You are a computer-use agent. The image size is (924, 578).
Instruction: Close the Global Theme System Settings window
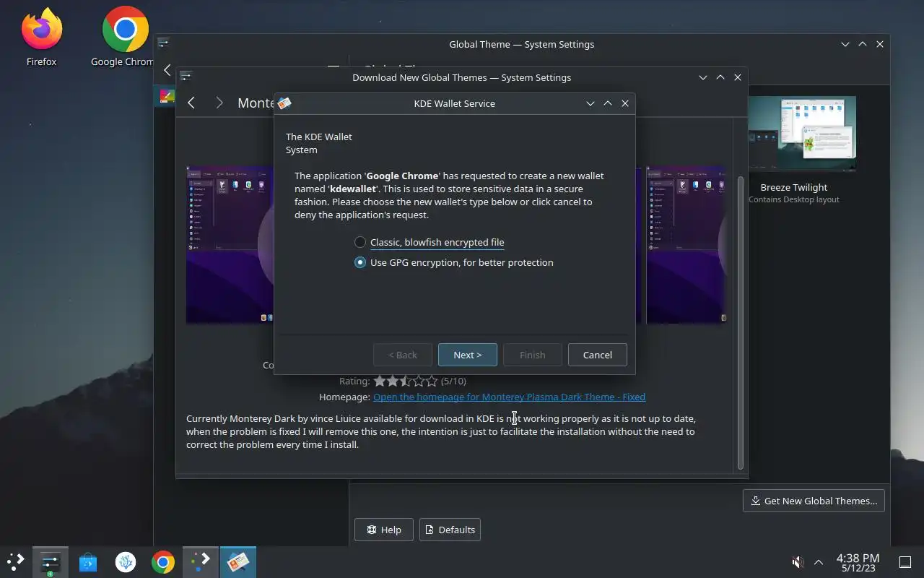pyautogui.click(x=880, y=44)
